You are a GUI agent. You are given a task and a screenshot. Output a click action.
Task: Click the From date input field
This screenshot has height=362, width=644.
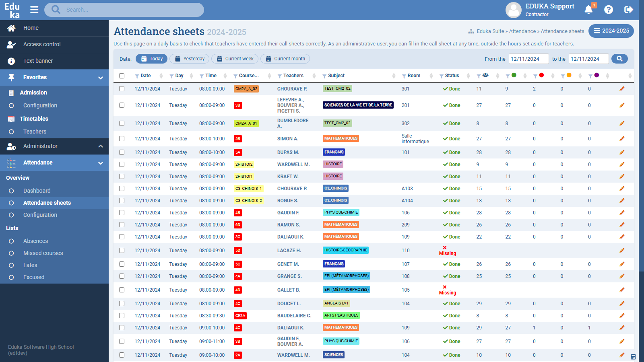[x=528, y=59]
